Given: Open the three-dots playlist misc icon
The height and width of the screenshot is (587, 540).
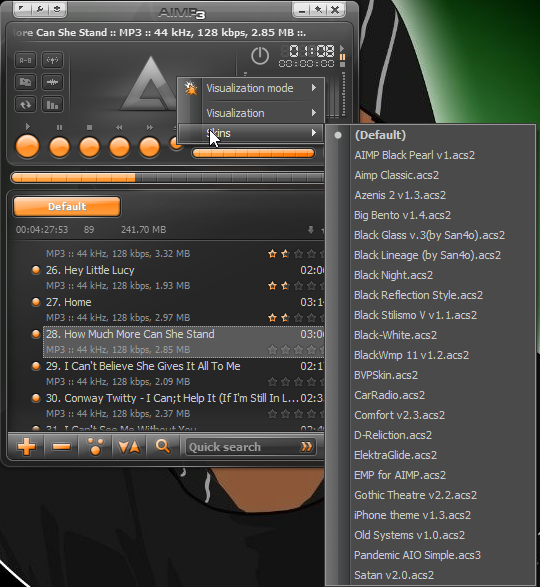Looking at the screenshot, I should point(95,447).
